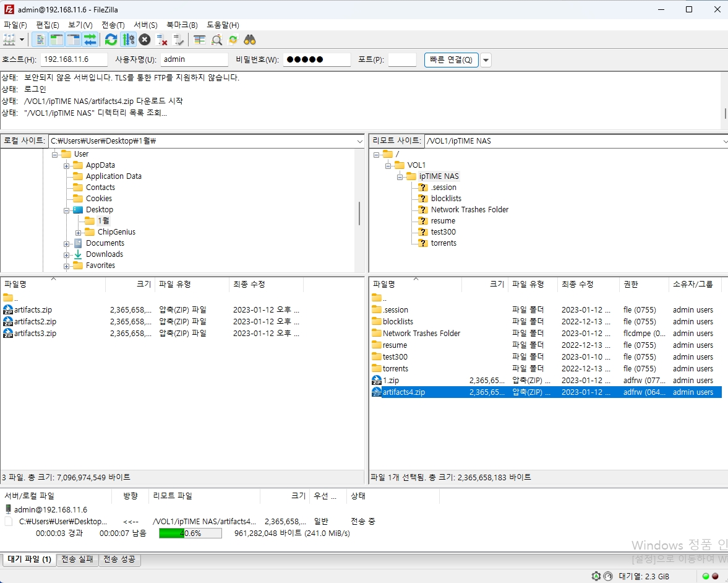
Task: Switch to 전송 성공 tab
Action: tap(119, 559)
